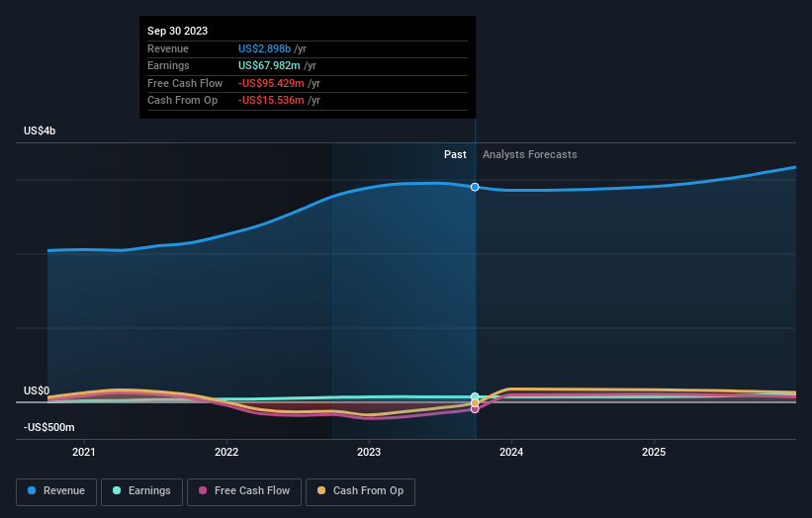Click the US$2.898b revenue value
The image size is (812, 518).
(264, 48)
